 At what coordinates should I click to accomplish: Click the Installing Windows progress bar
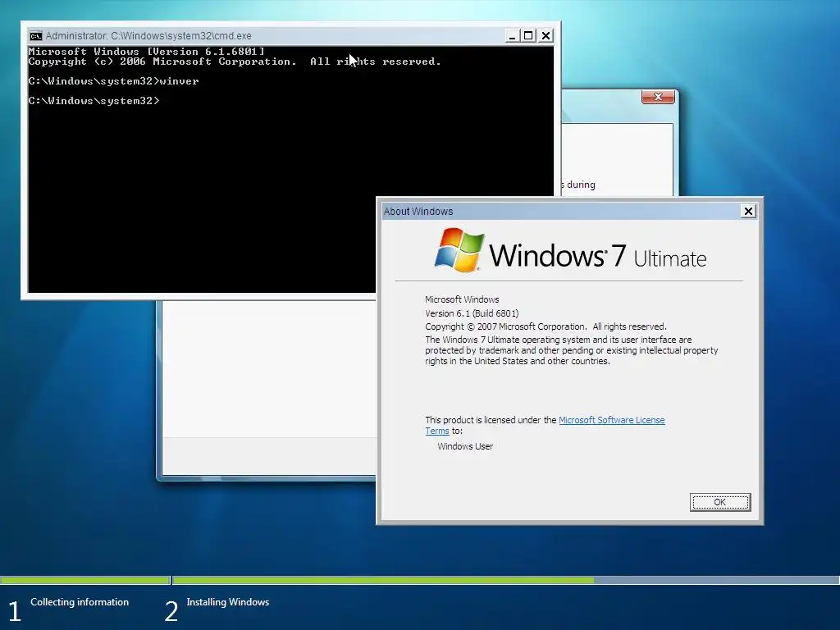(505, 580)
